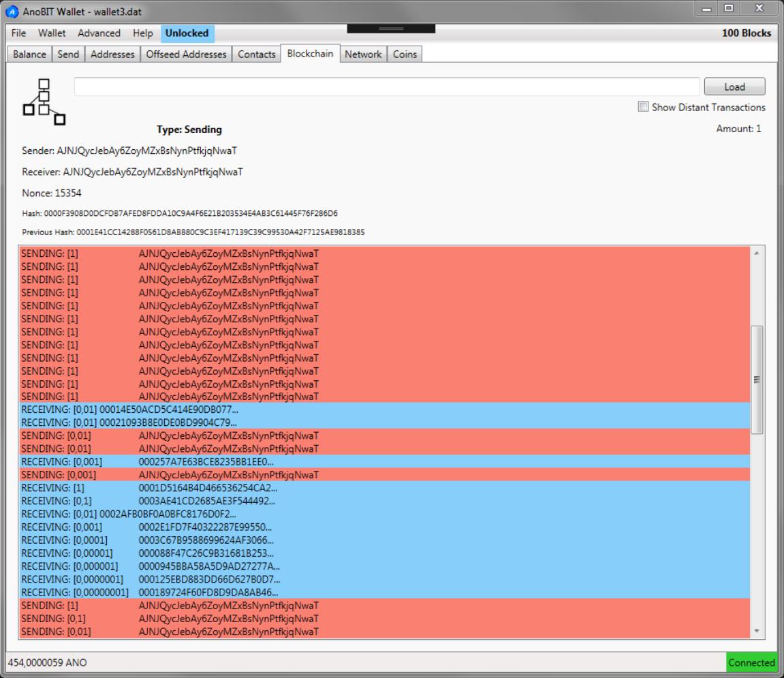Click the Unlocked status button
784x678 pixels.
point(187,33)
